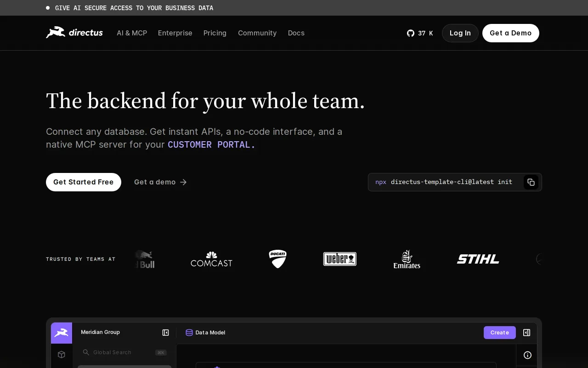The width and height of the screenshot is (588, 368).
Task: Click the arrow next to Get a demo
Action: coord(183,182)
